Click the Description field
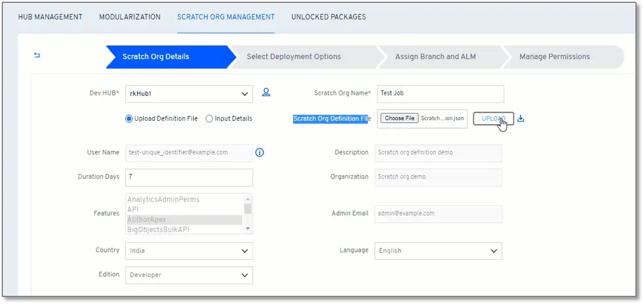The width and height of the screenshot is (644, 305). 438,153
